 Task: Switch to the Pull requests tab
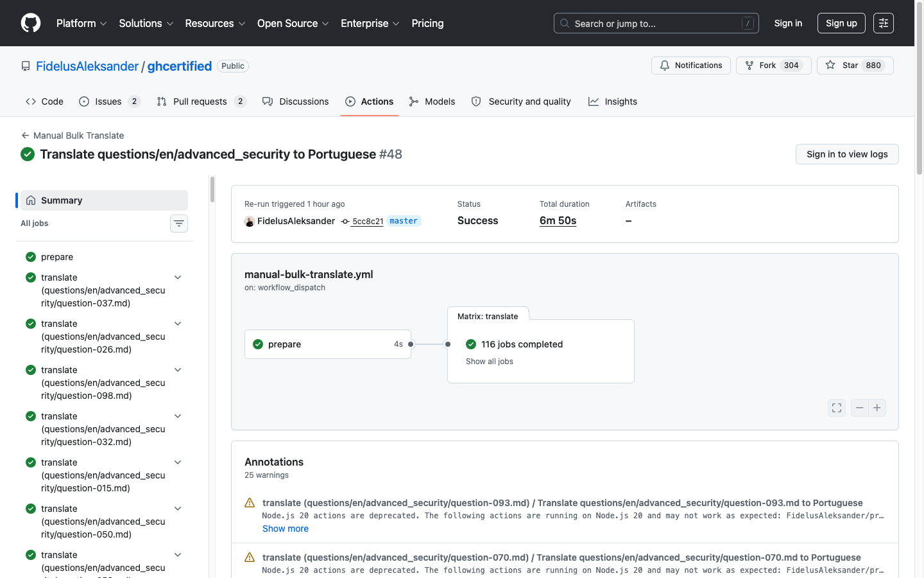(200, 101)
